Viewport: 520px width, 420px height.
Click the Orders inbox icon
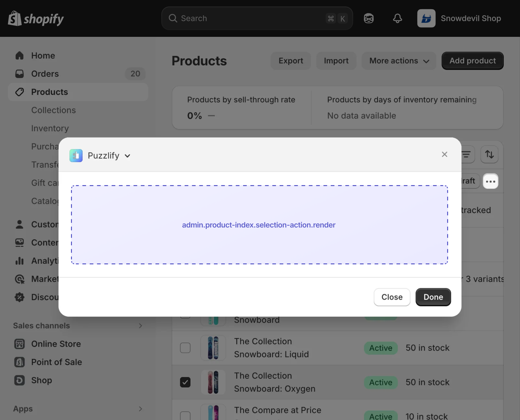click(x=19, y=74)
